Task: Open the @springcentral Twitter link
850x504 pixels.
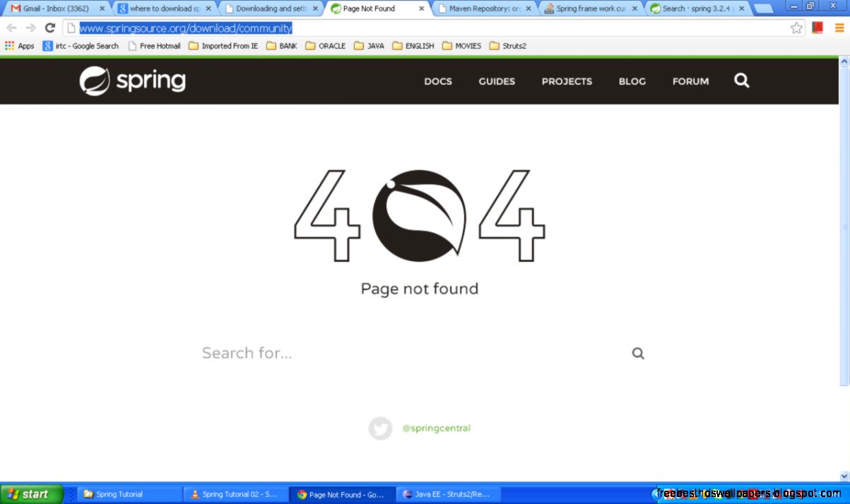Action: tap(436, 428)
